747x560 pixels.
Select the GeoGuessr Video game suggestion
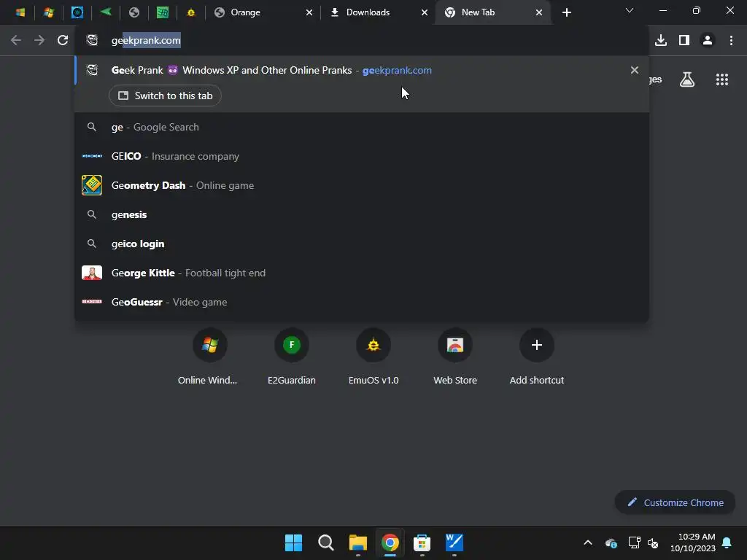[362, 302]
